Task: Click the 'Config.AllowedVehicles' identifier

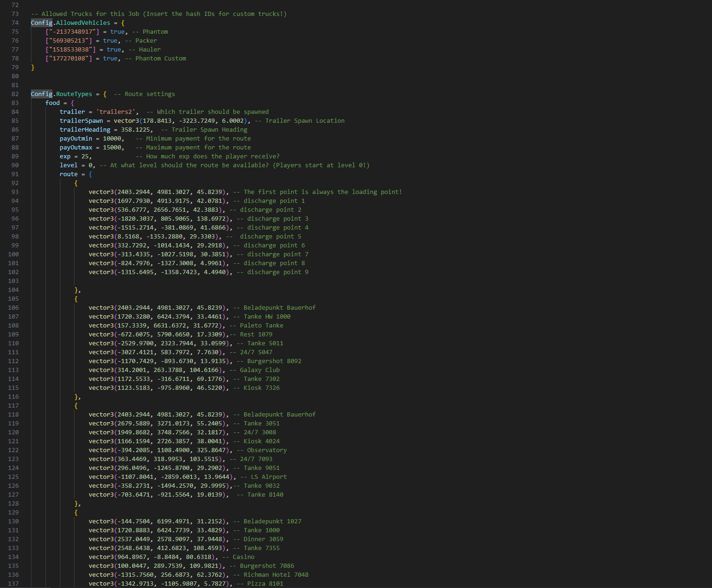Action: pos(71,22)
